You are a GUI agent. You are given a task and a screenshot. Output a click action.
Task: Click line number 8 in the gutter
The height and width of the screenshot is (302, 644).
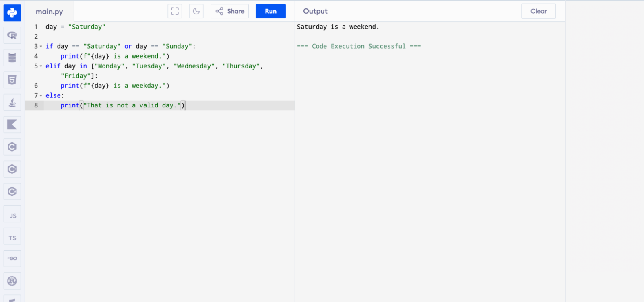point(36,105)
